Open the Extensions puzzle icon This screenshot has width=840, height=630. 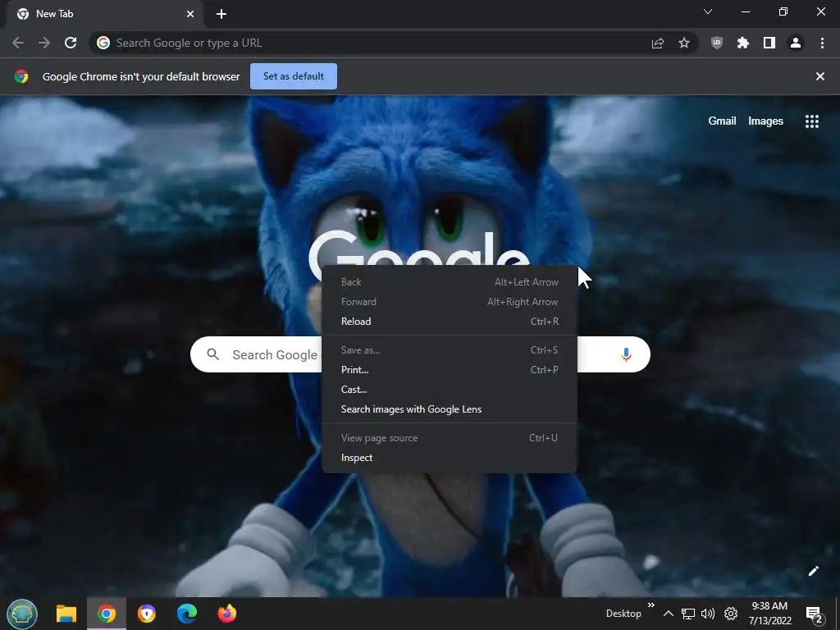point(743,43)
